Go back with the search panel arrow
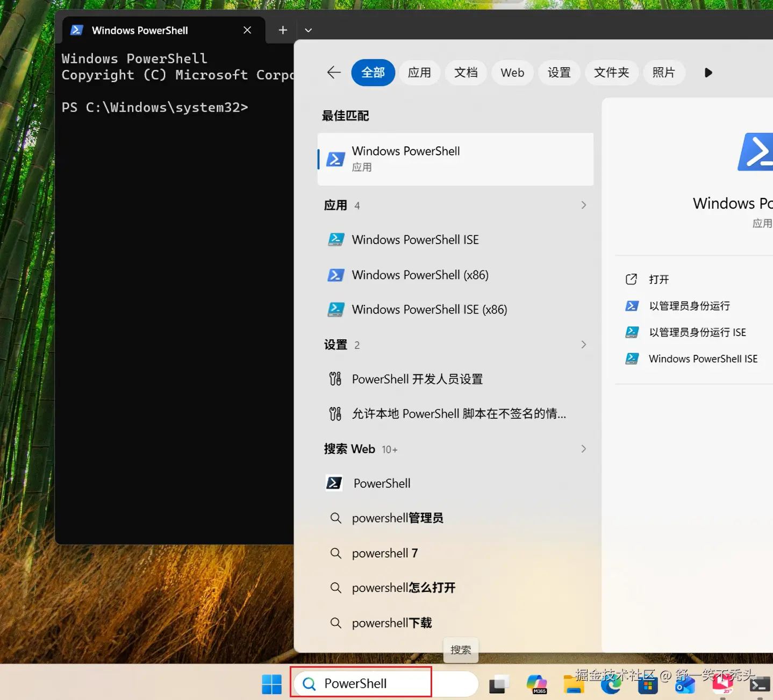Viewport: 773px width, 700px height. click(334, 73)
